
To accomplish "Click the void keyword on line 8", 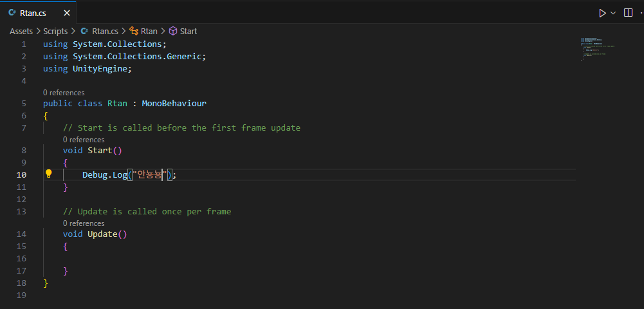I will coord(73,151).
